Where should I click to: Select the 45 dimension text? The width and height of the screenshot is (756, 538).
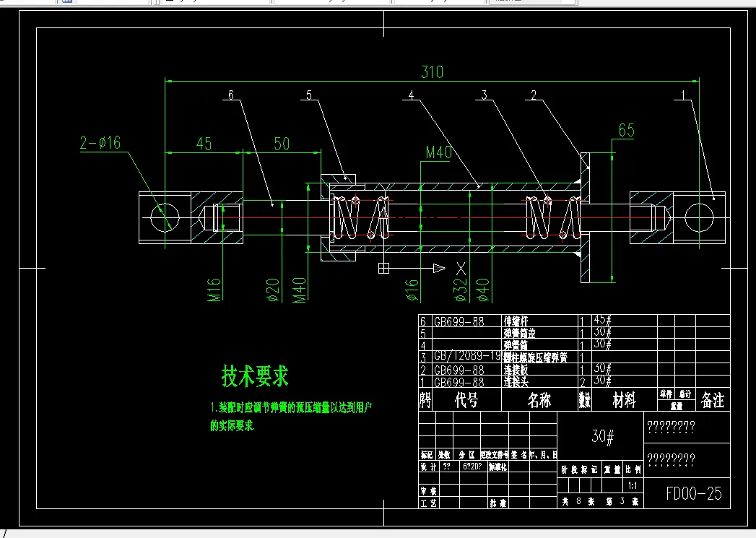[204, 144]
